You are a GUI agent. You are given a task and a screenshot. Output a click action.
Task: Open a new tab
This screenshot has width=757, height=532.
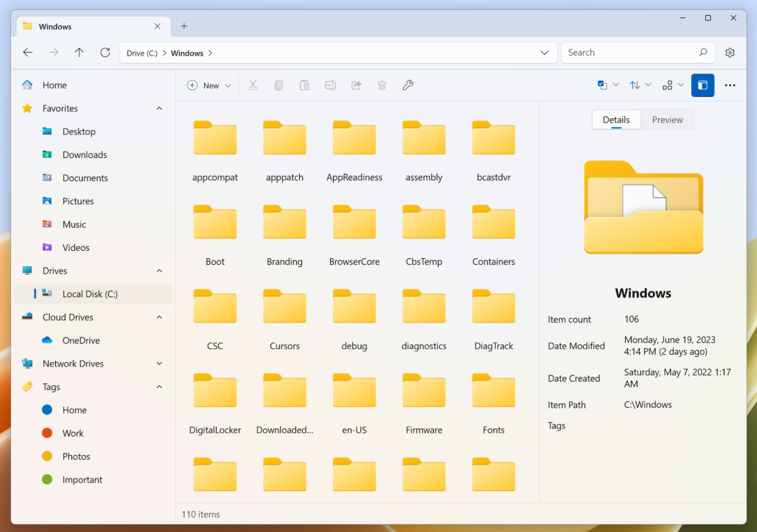[184, 26]
